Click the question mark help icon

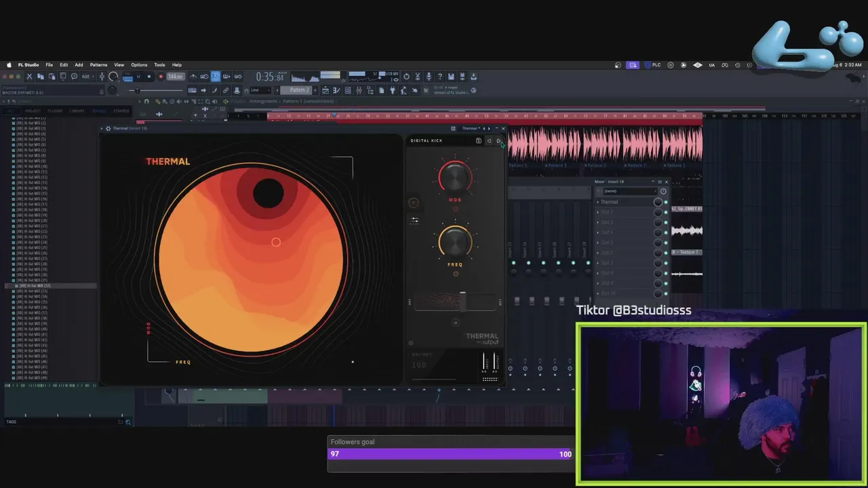pos(440,77)
